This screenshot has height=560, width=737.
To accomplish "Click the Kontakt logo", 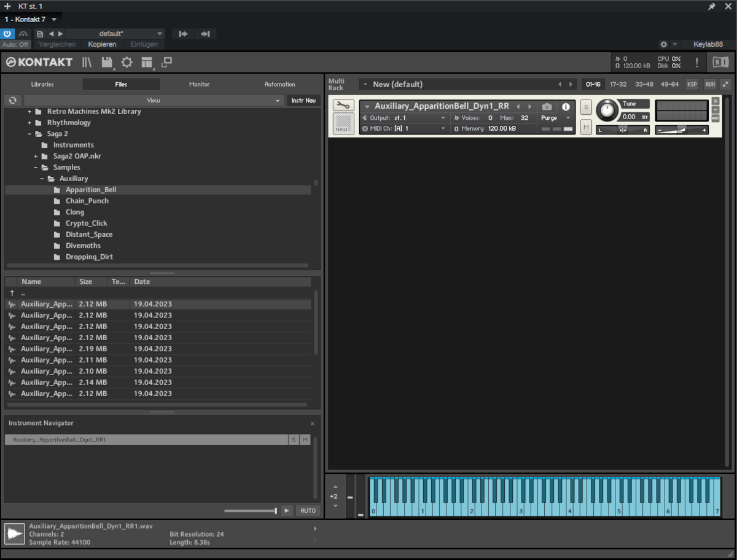I will (40, 62).
